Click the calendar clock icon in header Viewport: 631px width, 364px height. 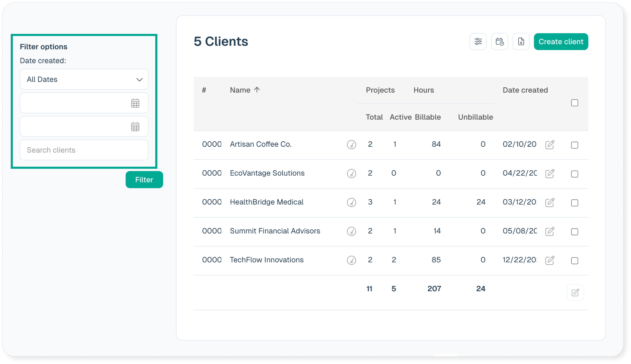(499, 42)
